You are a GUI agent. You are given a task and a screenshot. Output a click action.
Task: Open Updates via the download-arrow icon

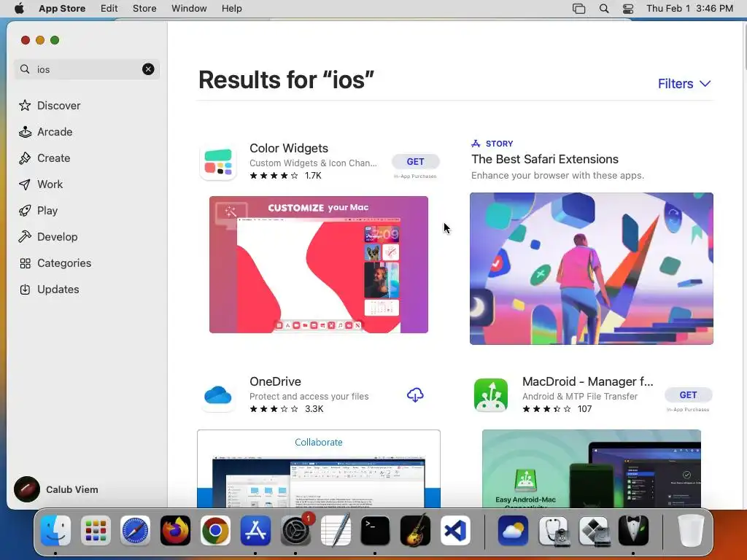(25, 289)
